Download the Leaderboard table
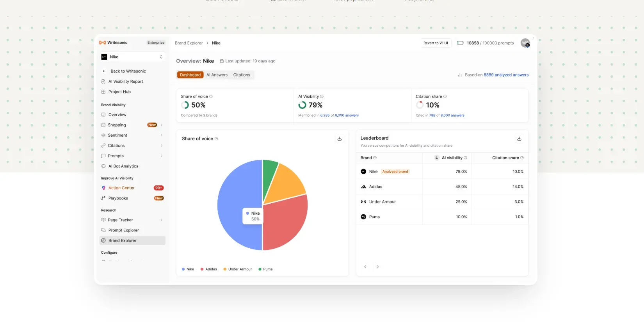This screenshot has height=322, width=644. (519, 139)
